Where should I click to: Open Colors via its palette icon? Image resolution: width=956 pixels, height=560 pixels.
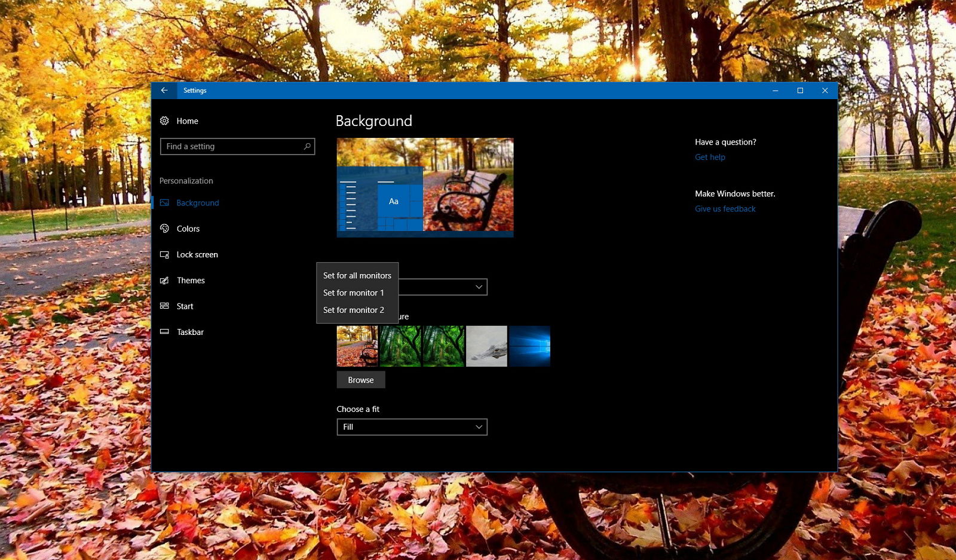tap(164, 229)
